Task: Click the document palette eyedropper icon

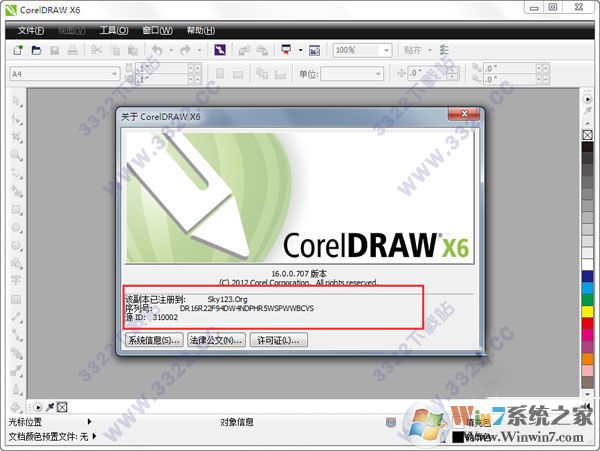Action: click(50, 407)
